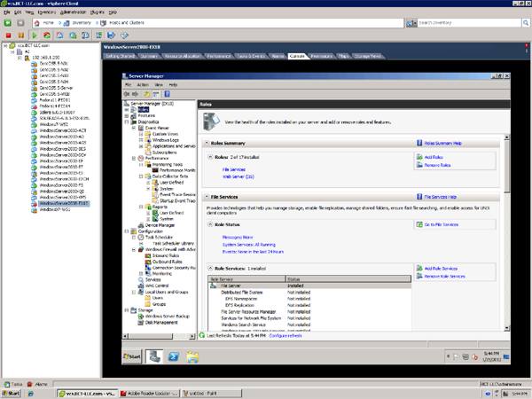This screenshot has height=399, width=532.
Task: Click the Snapshot Manager toolbar icon
Action: (85, 35)
